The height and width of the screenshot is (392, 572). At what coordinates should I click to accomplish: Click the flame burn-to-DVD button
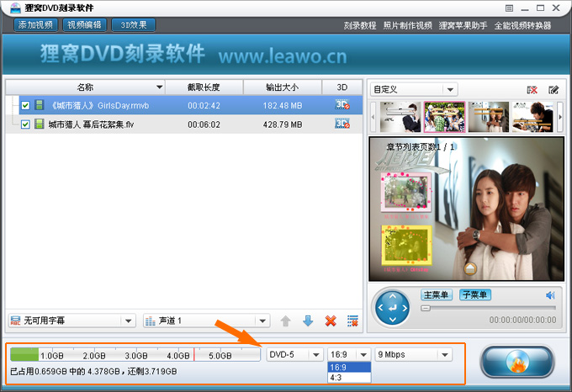517,362
